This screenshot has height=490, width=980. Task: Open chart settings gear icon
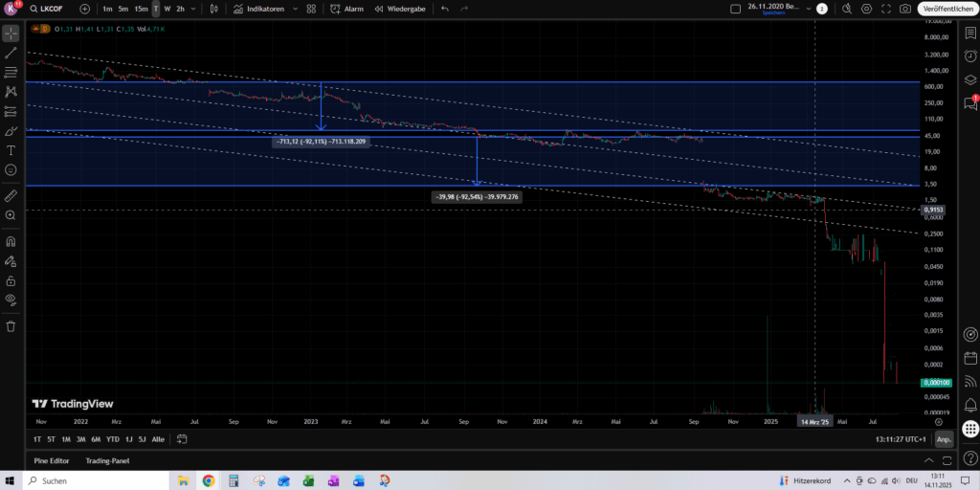tap(866, 9)
